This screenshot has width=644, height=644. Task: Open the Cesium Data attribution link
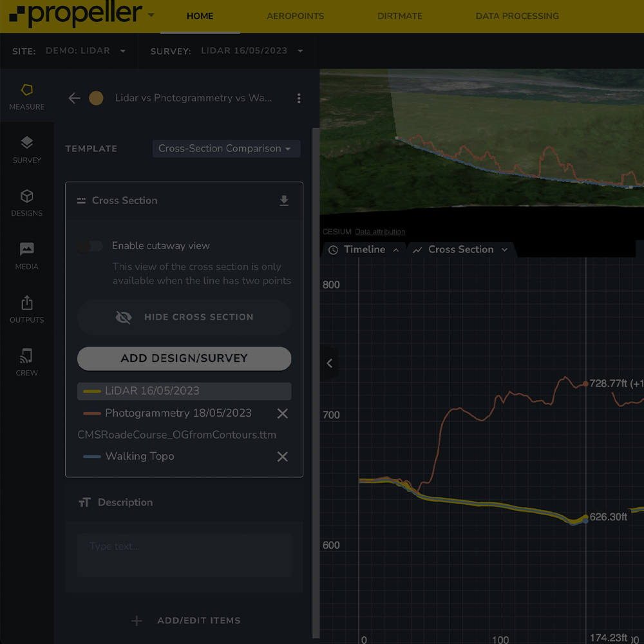pos(379,232)
